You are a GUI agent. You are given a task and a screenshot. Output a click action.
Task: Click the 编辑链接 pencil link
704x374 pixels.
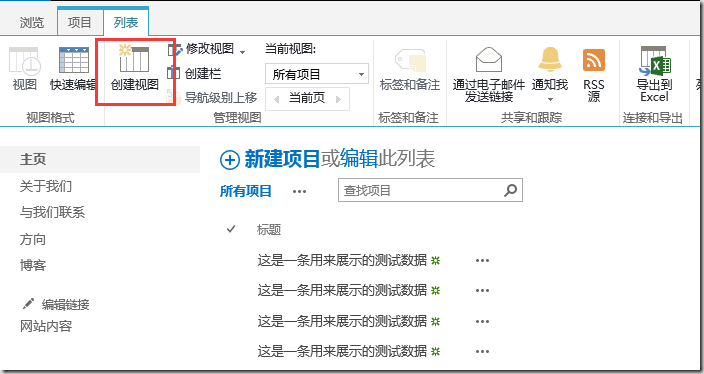pyautogui.click(x=56, y=304)
